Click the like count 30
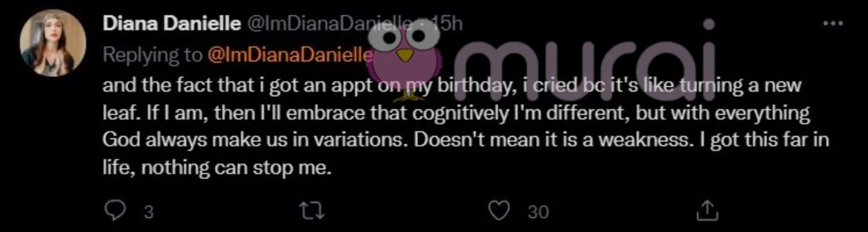This screenshot has width=868, height=232. tap(538, 212)
